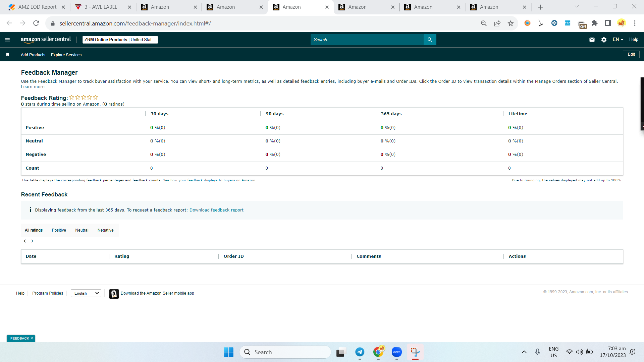Open the EN language dropdown

coord(618,40)
